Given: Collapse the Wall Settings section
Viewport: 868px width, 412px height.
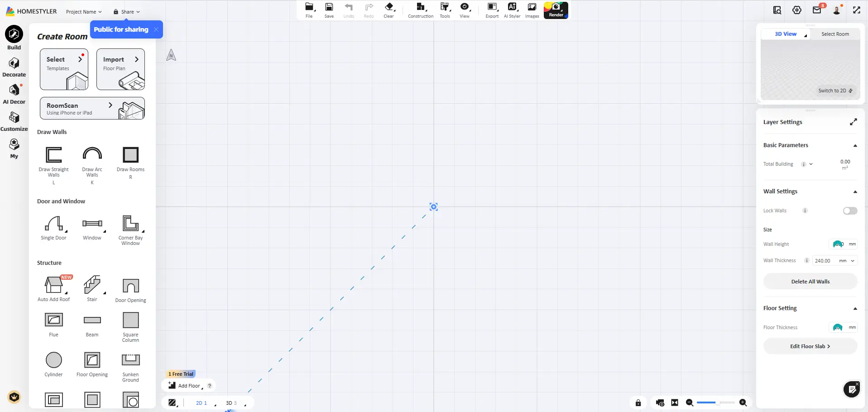Looking at the screenshot, I should [855, 192].
